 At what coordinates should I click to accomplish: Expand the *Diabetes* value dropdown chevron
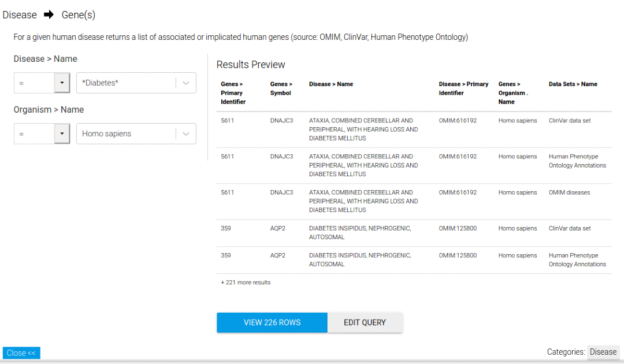coord(185,83)
